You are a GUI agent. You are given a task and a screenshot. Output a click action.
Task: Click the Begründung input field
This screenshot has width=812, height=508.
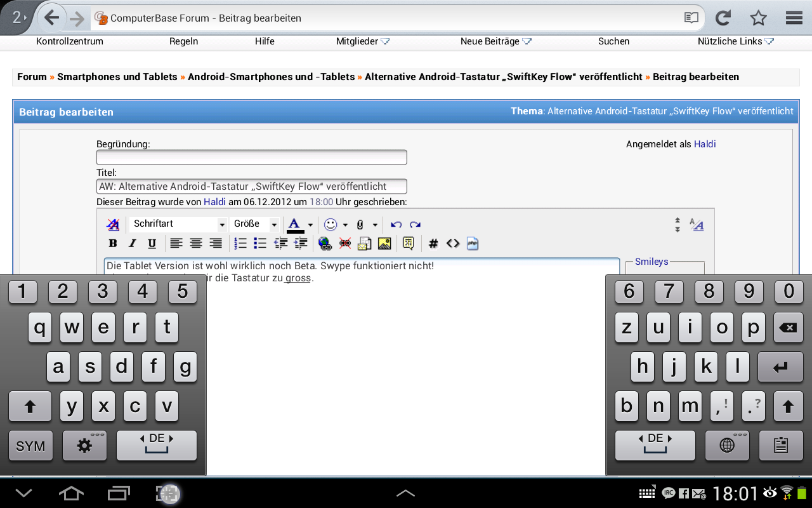(251, 157)
